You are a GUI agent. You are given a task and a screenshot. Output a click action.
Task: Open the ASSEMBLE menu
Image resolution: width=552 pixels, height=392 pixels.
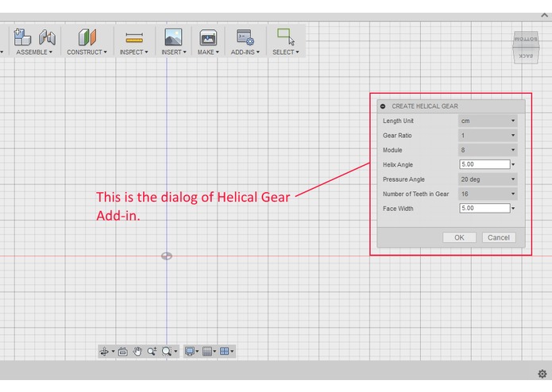pyautogui.click(x=34, y=52)
